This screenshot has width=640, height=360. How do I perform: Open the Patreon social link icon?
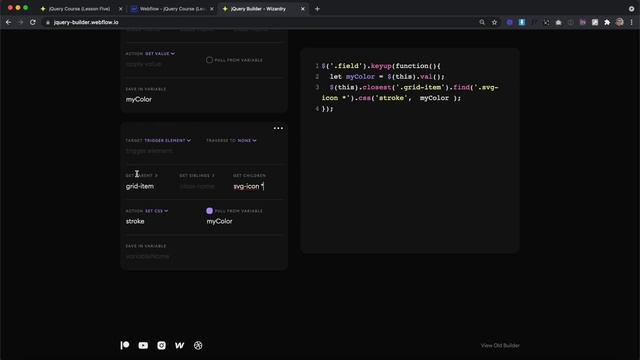[x=125, y=345]
